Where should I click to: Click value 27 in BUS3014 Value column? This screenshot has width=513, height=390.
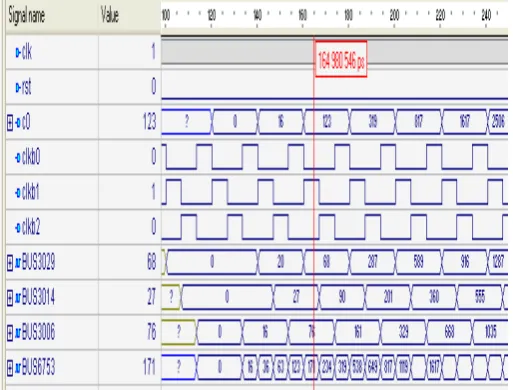pos(152,297)
